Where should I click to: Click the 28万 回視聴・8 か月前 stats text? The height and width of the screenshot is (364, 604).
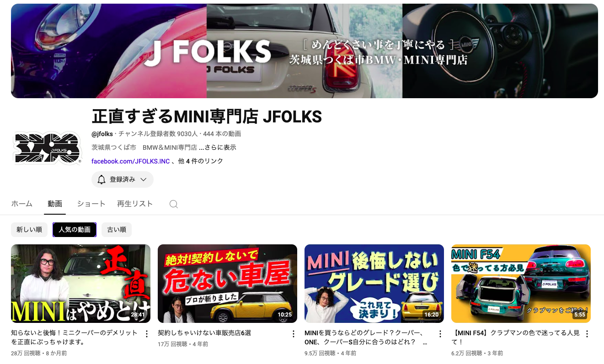[39, 353]
